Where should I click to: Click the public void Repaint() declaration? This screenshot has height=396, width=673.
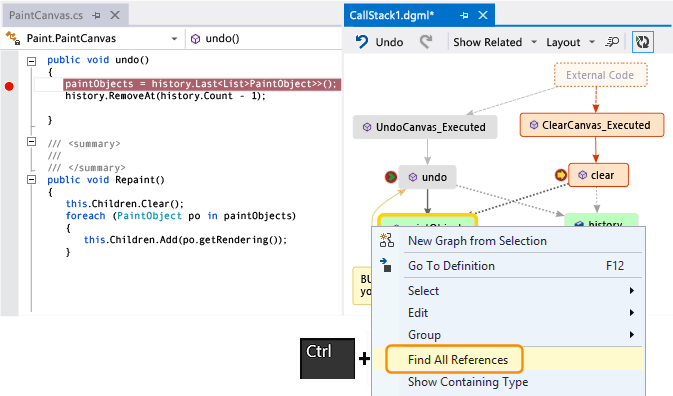[106, 180]
